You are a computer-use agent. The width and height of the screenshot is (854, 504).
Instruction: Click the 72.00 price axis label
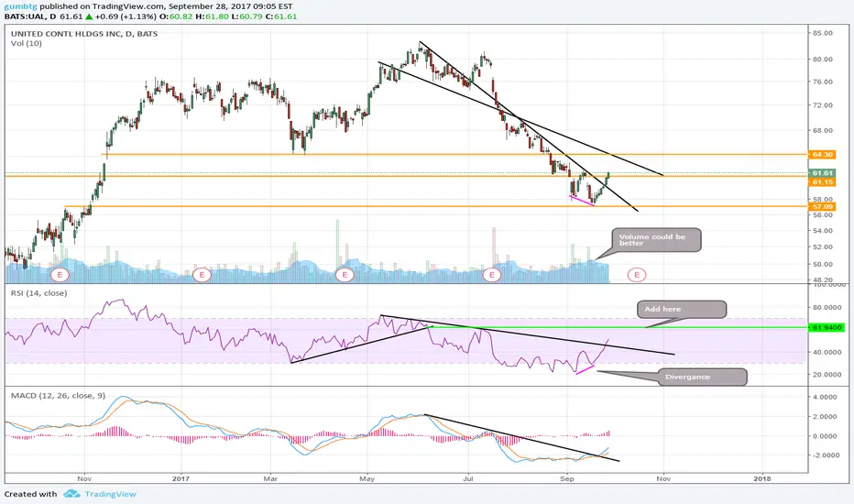point(823,104)
